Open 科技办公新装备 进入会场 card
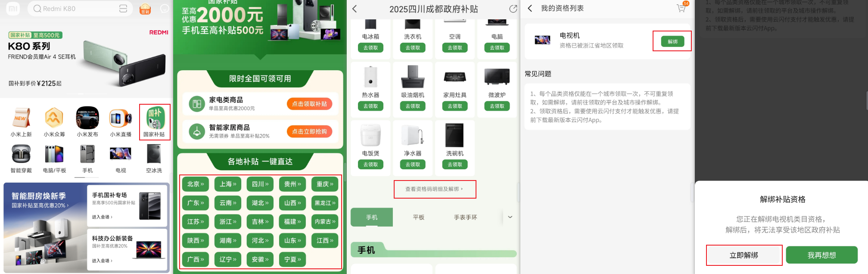868x274 pixels. click(x=127, y=250)
